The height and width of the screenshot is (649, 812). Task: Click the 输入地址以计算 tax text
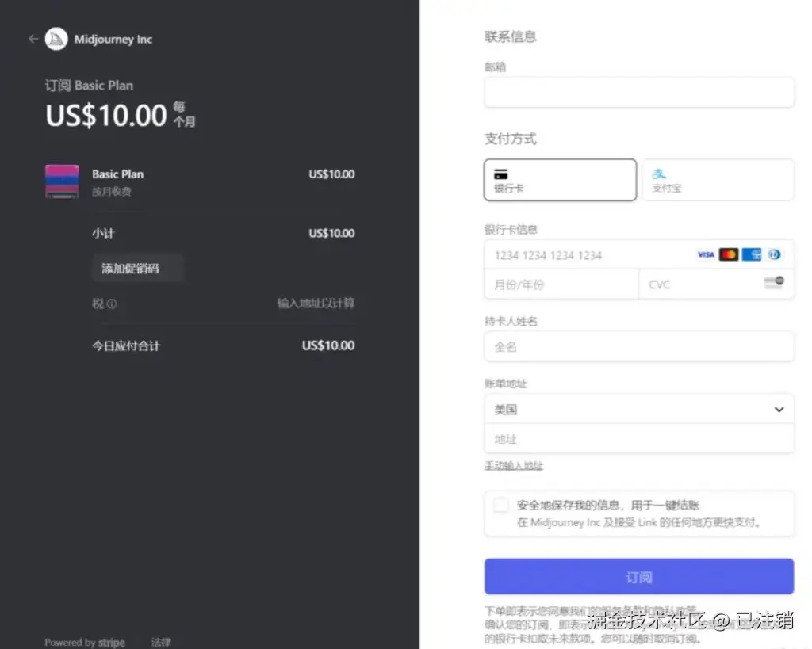point(316,304)
